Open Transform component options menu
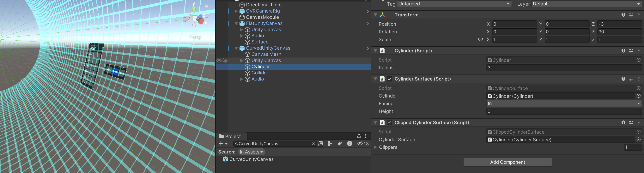644x173 pixels. click(x=639, y=15)
